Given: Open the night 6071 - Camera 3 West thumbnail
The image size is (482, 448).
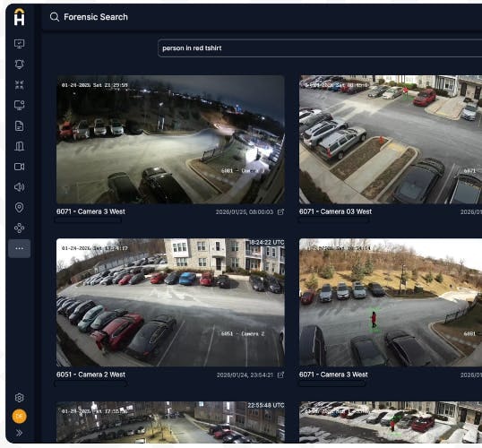Looking at the screenshot, I should pyautogui.click(x=170, y=139).
